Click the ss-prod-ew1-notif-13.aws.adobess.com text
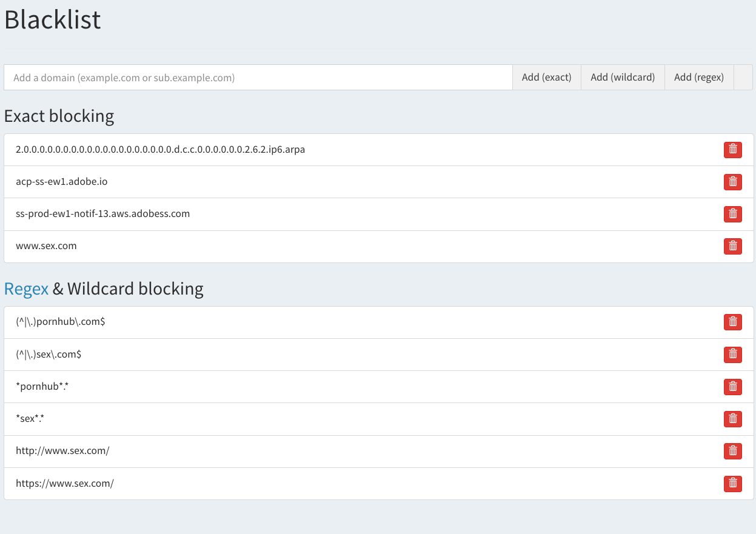756x534 pixels. [x=102, y=213]
